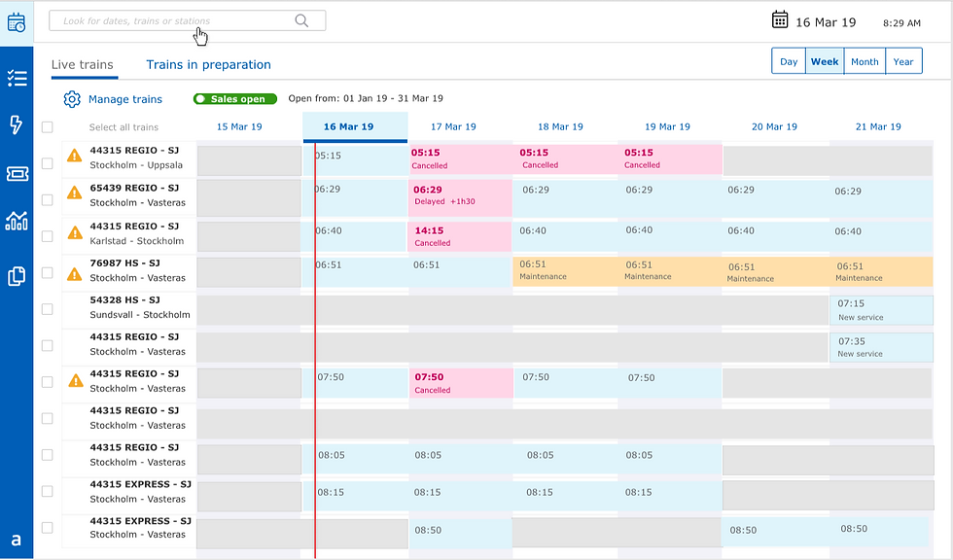
Task: Click the Manage trains gear icon
Action: (x=72, y=99)
